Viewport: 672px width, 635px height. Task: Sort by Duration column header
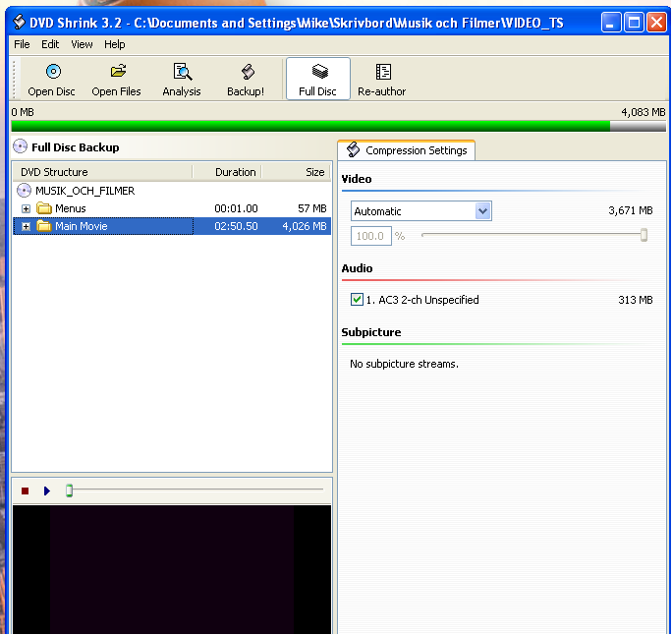coord(227,172)
